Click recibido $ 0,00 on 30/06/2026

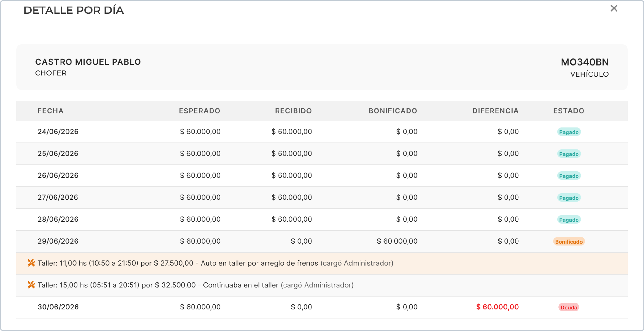(x=301, y=307)
